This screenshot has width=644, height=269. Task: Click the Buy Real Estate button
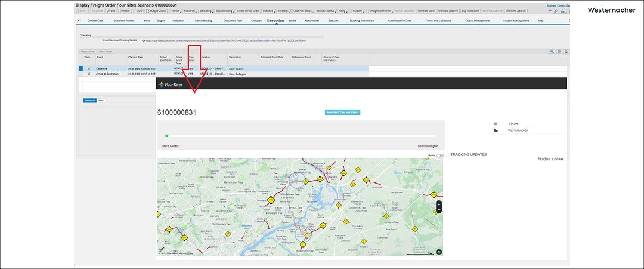click(x=470, y=11)
